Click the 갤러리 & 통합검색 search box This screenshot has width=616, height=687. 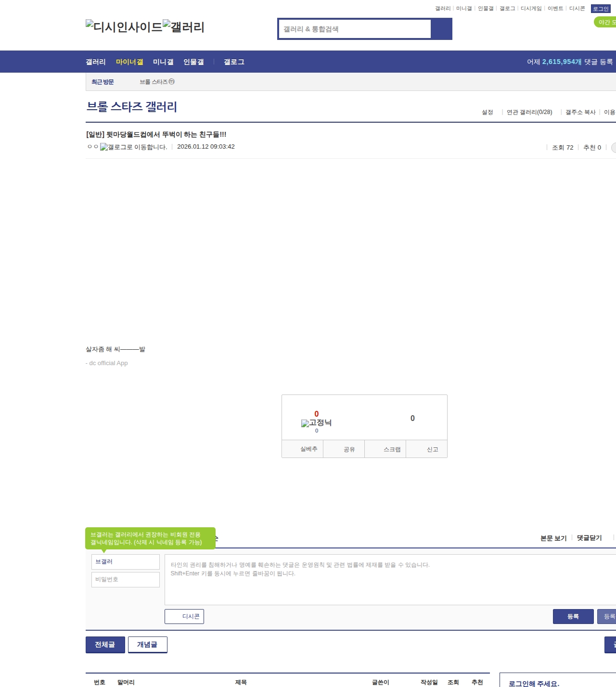pyautogui.click(x=355, y=29)
